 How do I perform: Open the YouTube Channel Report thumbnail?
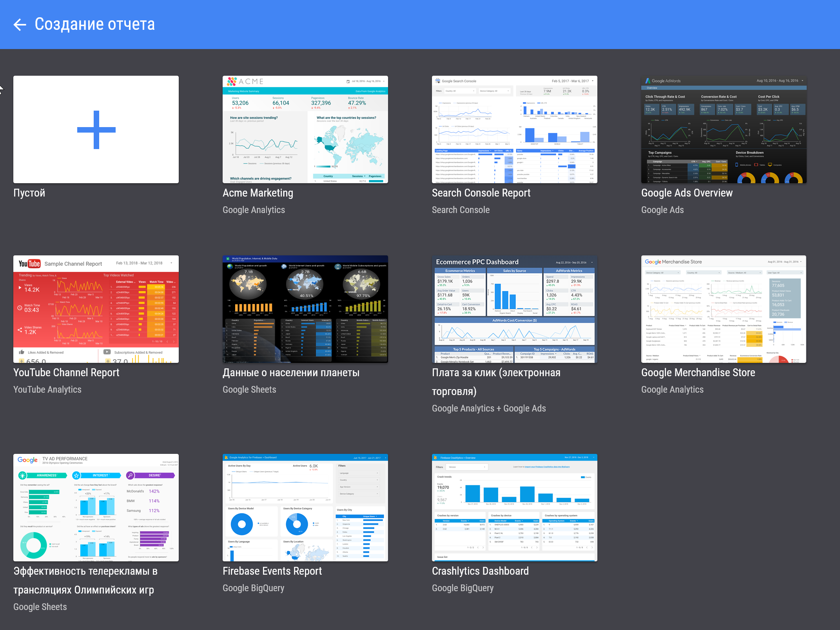[96, 309]
